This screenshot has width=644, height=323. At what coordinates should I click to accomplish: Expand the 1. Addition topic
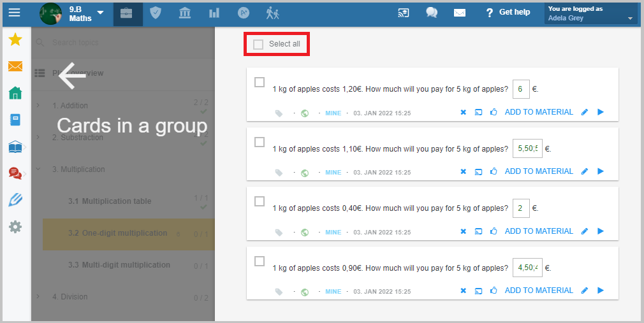tap(38, 106)
